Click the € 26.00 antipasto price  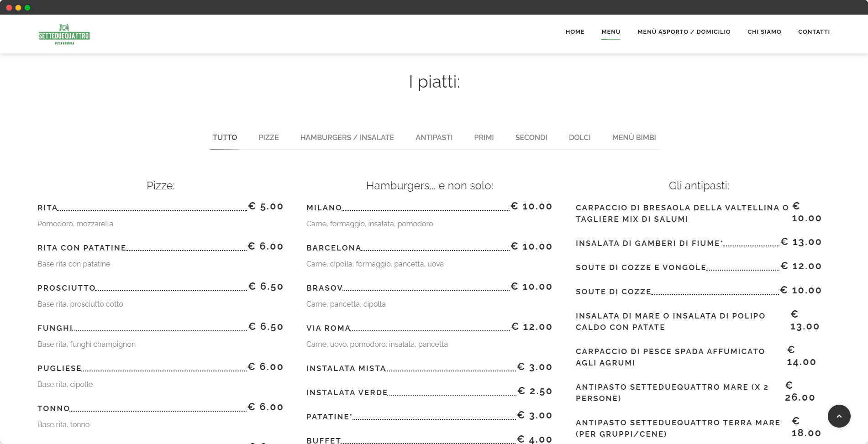800,392
